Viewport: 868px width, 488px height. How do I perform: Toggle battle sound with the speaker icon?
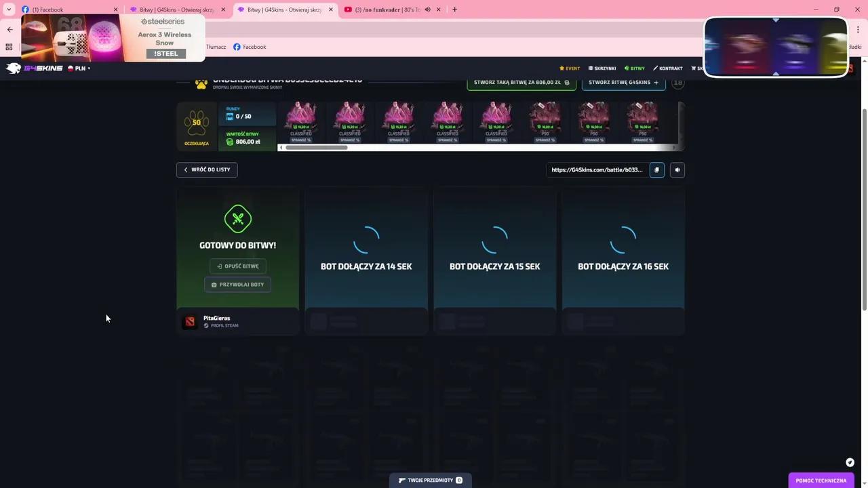click(x=677, y=169)
